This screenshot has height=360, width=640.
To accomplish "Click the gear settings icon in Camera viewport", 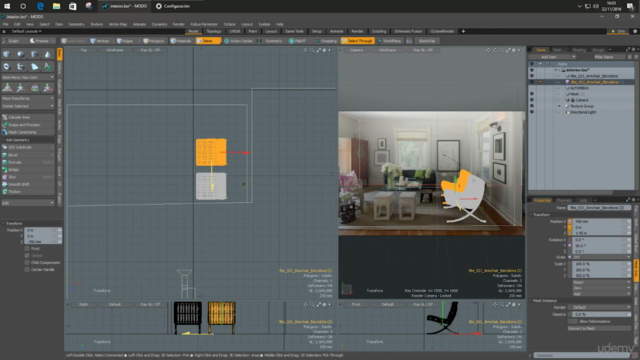I will [513, 50].
